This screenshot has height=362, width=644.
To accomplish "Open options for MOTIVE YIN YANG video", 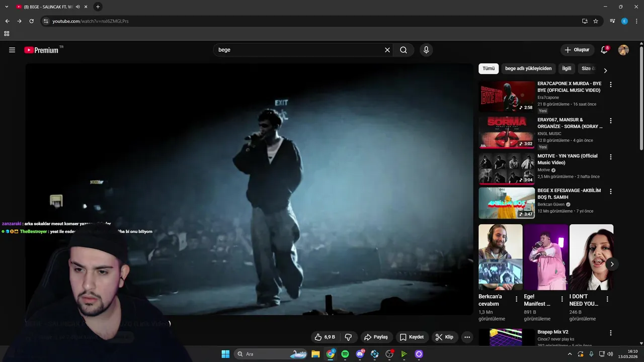I will [611, 157].
